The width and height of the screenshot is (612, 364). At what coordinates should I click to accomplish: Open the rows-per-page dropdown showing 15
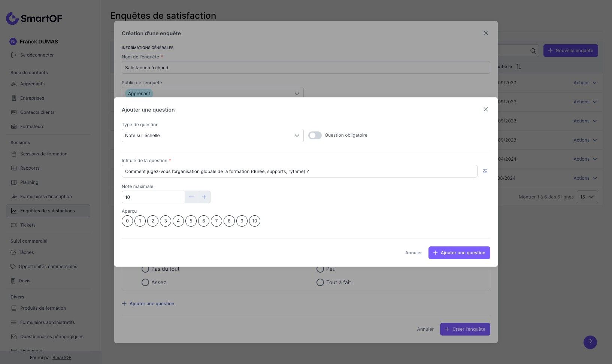587,197
